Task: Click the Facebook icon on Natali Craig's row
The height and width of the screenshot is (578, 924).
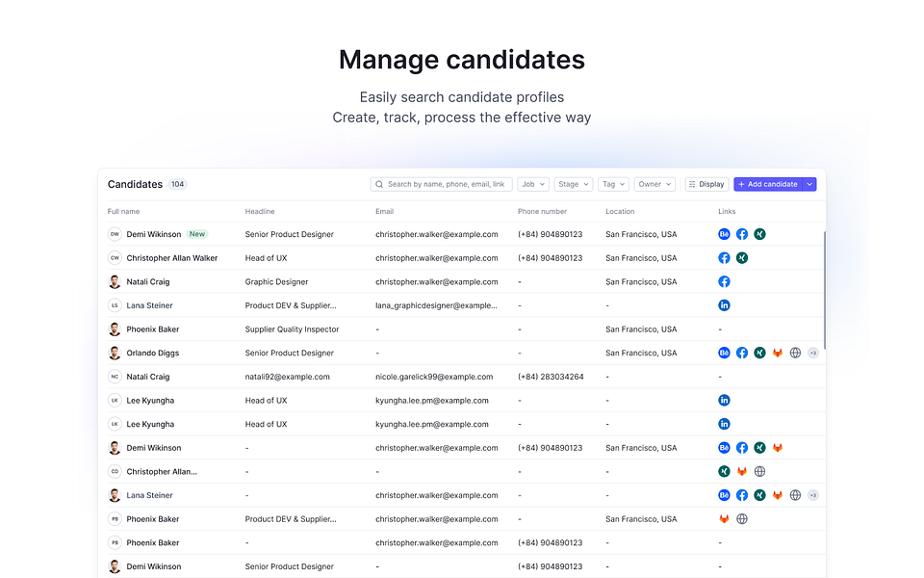Action: click(723, 281)
